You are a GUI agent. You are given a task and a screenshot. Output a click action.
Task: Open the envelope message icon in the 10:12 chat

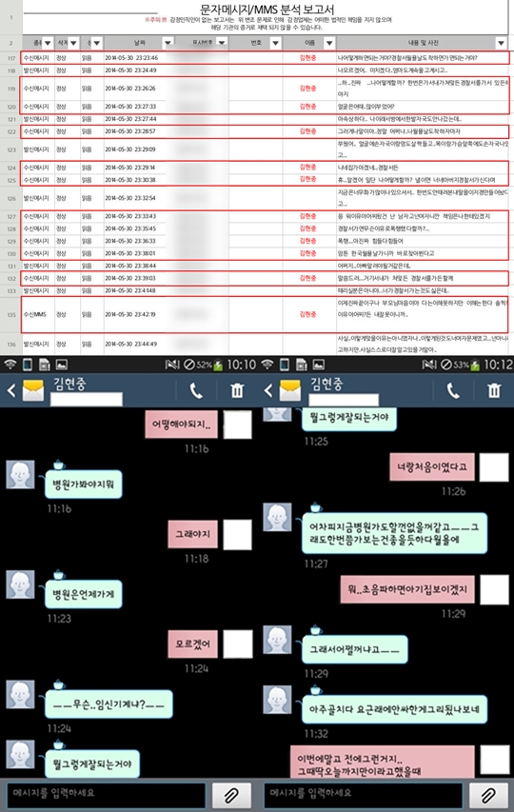point(290,390)
